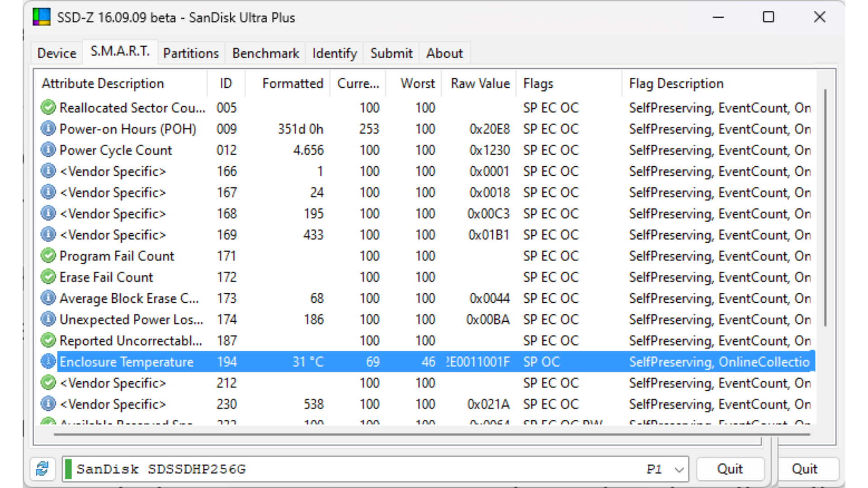Click the refresh icon beside drive selector
This screenshot has width=868, height=488.
[x=42, y=469]
